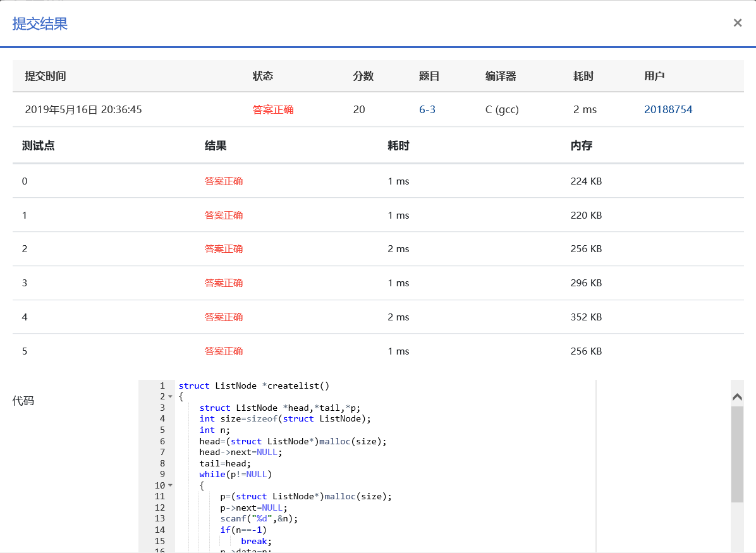Collapse code fold arrow at line 2
The image size is (756, 553).
[170, 397]
